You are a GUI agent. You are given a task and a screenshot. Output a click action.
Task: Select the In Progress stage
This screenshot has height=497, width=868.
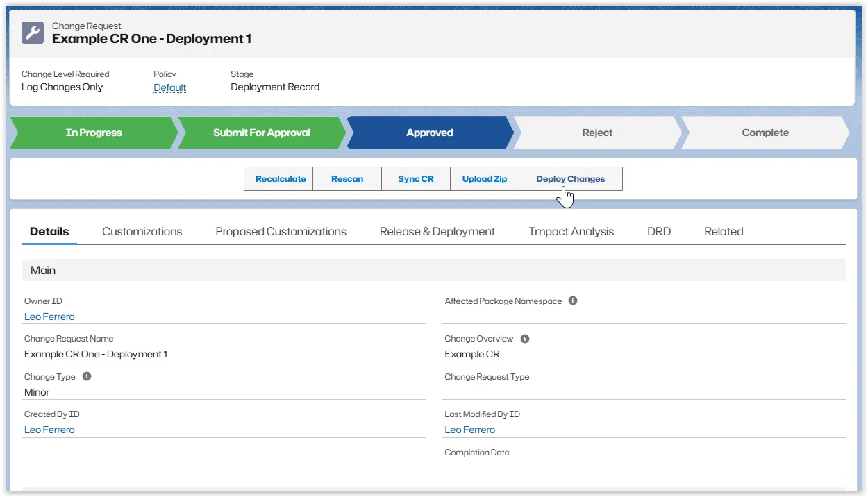click(94, 133)
